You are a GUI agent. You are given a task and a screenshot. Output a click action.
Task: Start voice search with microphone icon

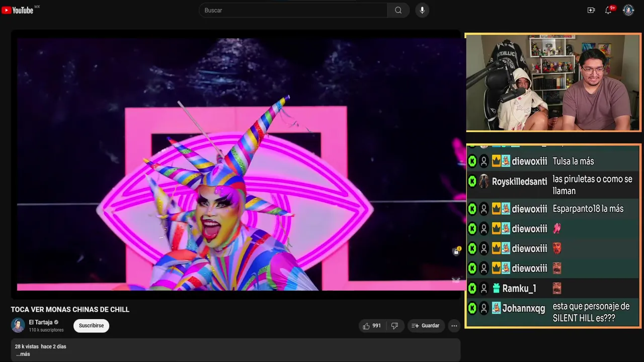422,10
